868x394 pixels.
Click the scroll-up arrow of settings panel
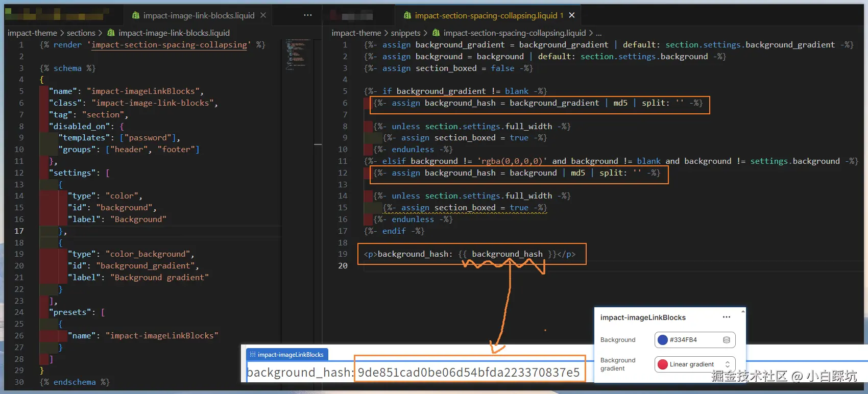point(743,311)
